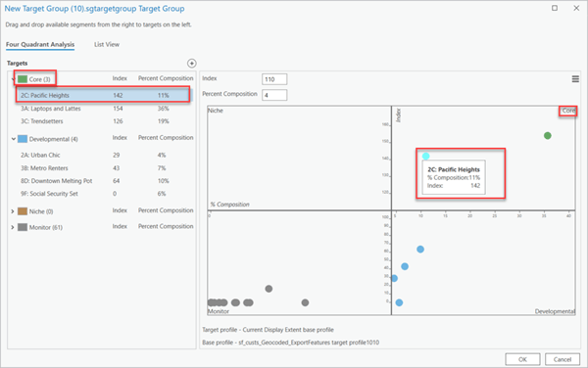
Task: Click the Cancel button
Action: pos(563,359)
